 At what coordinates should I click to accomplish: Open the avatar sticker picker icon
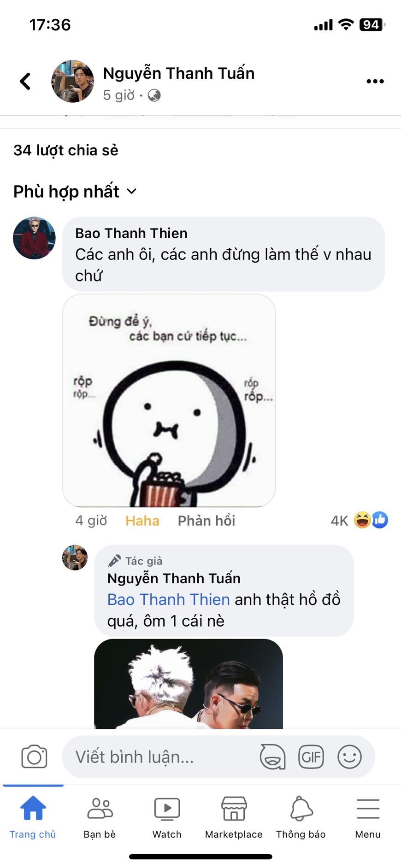(272, 757)
